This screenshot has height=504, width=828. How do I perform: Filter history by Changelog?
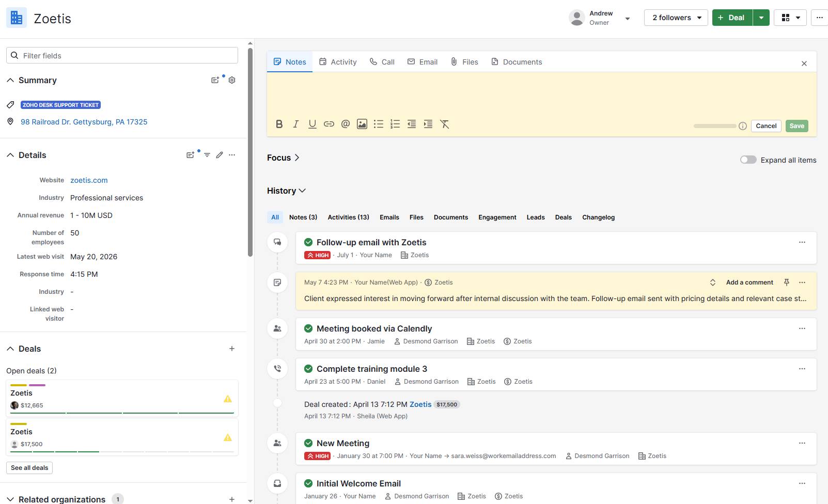(599, 217)
